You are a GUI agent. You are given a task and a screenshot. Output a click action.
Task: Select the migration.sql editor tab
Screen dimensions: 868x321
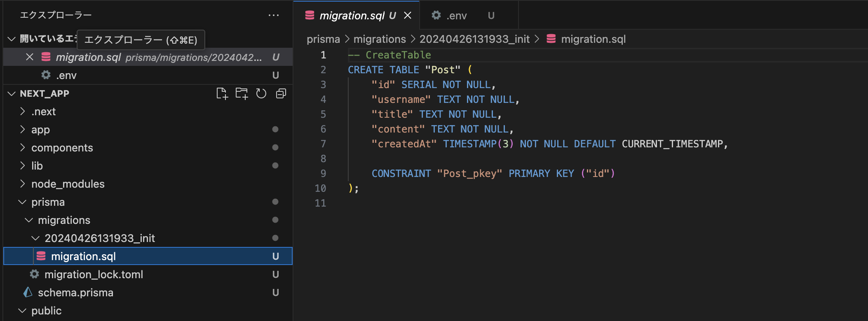[357, 15]
